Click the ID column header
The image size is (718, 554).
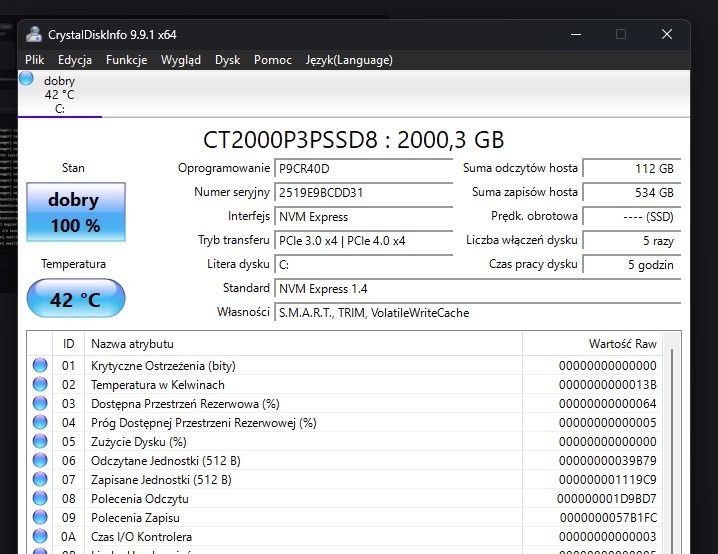pyautogui.click(x=69, y=344)
